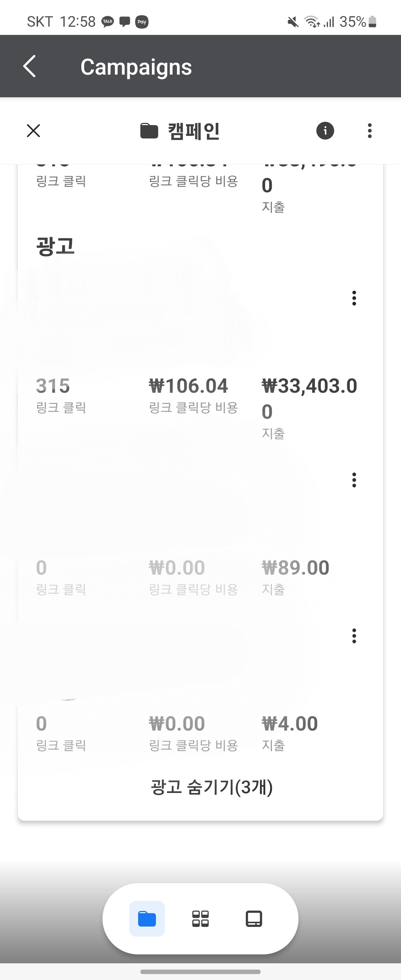Screen dimensions: 401x980
Task: Click the 광고 section heading
Action: (55, 246)
